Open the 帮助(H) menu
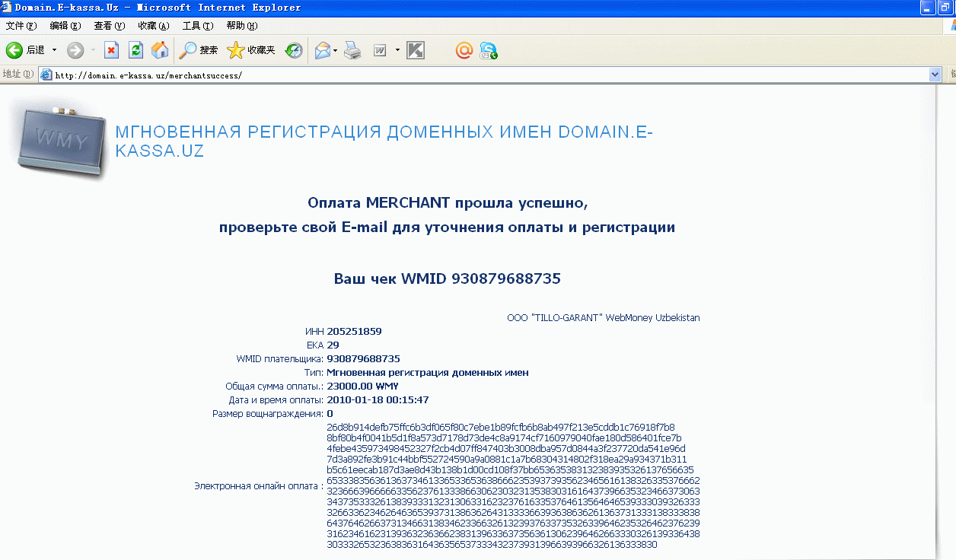Viewport: 956px width, 560px height. (242, 26)
